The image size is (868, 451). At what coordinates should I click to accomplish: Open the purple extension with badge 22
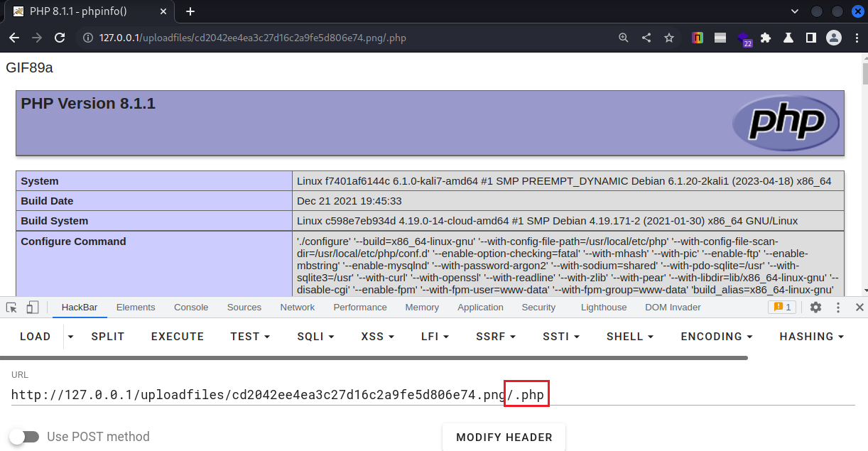pyautogui.click(x=744, y=39)
